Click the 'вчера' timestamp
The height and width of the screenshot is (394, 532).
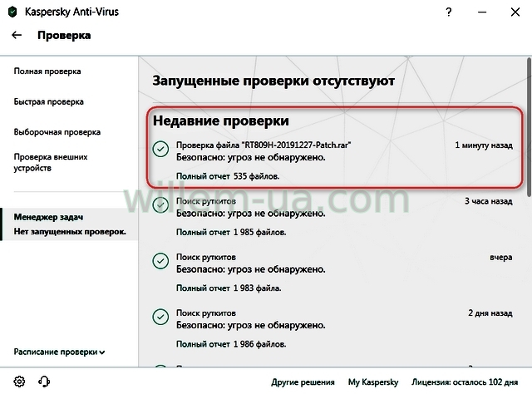coord(500,257)
